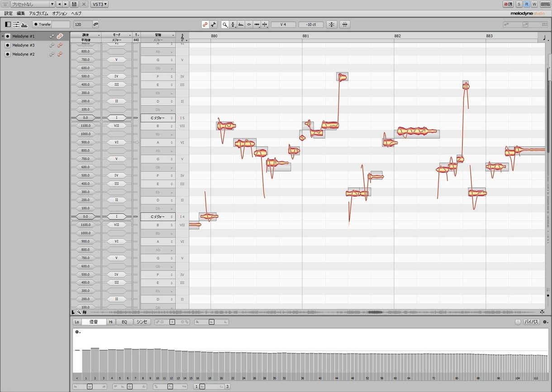This screenshot has width=552, height=392.
Task: Toggle edit mode for Melodyne #2 track
Action: click(x=60, y=54)
